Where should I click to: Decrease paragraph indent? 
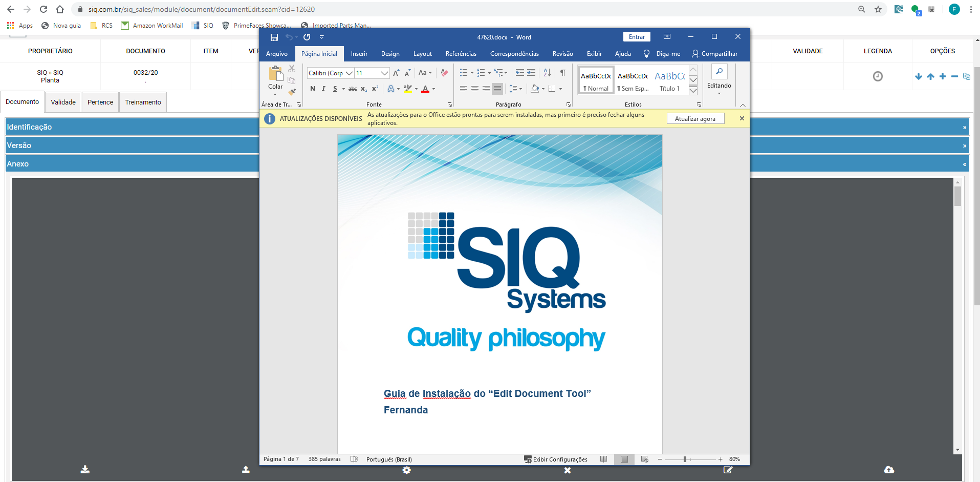tap(520, 73)
